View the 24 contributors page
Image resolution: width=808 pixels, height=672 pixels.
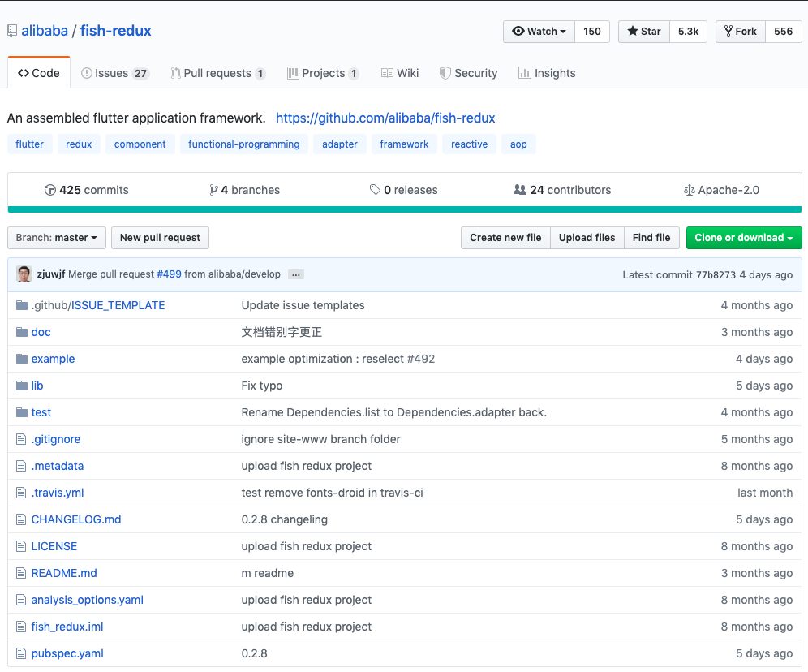tap(562, 190)
